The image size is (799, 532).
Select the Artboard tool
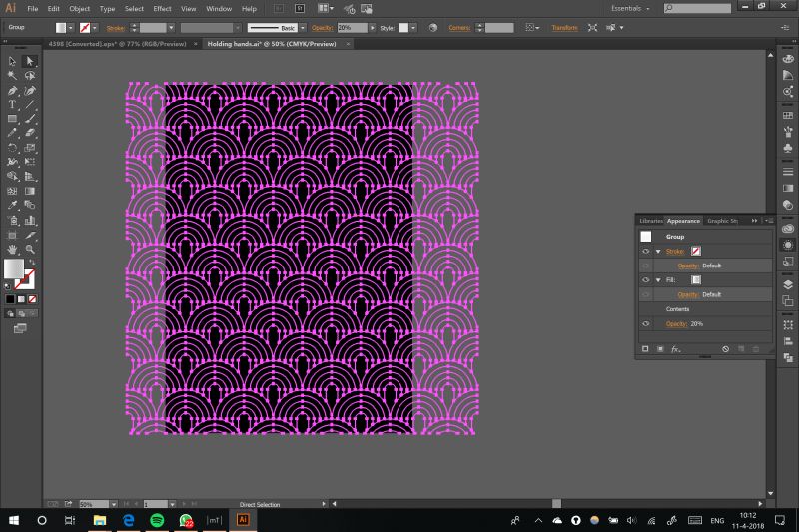[x=12, y=235]
